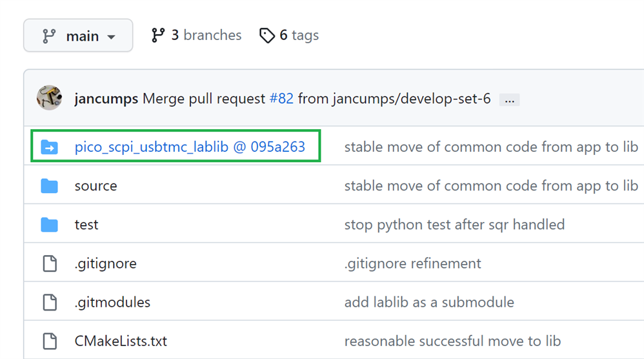Screen dimensions: 644x359
Task: Click the CMakeLists.txt file icon
Action: click(x=50, y=342)
